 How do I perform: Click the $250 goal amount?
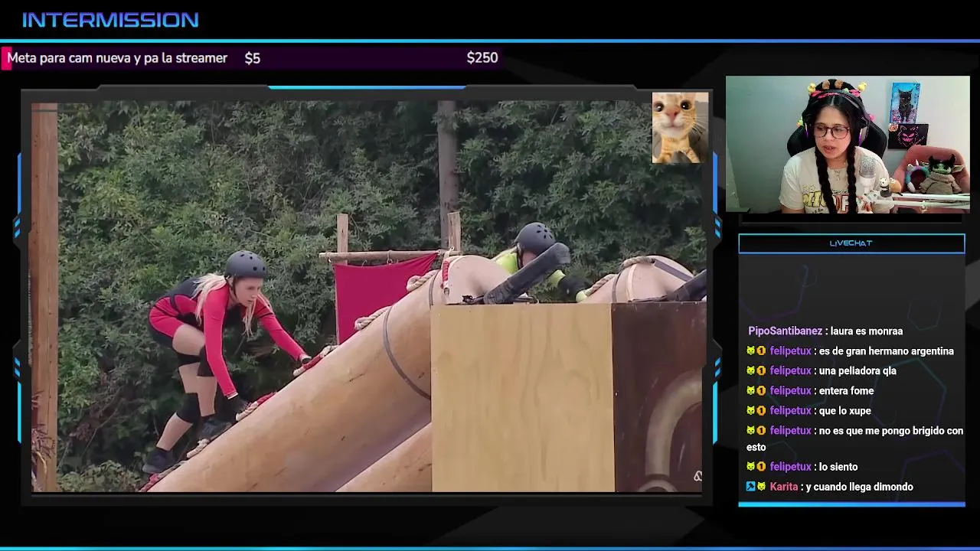pos(482,58)
